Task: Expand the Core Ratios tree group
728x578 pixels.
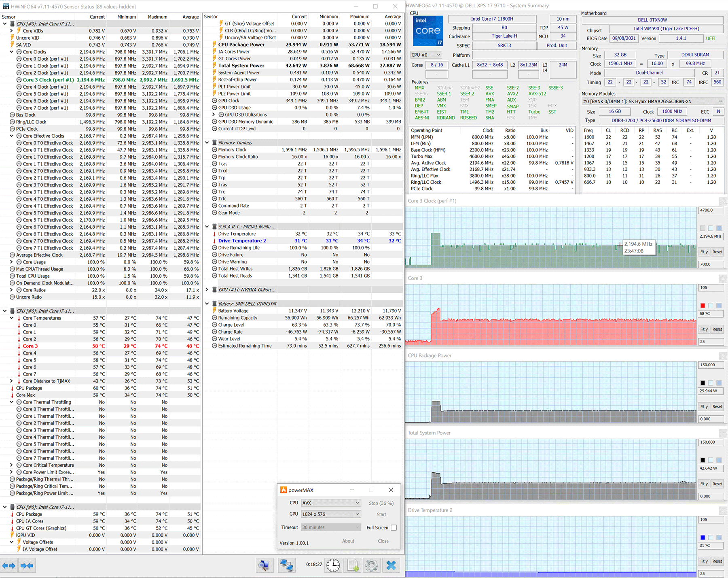Action: pyautogui.click(x=11, y=290)
